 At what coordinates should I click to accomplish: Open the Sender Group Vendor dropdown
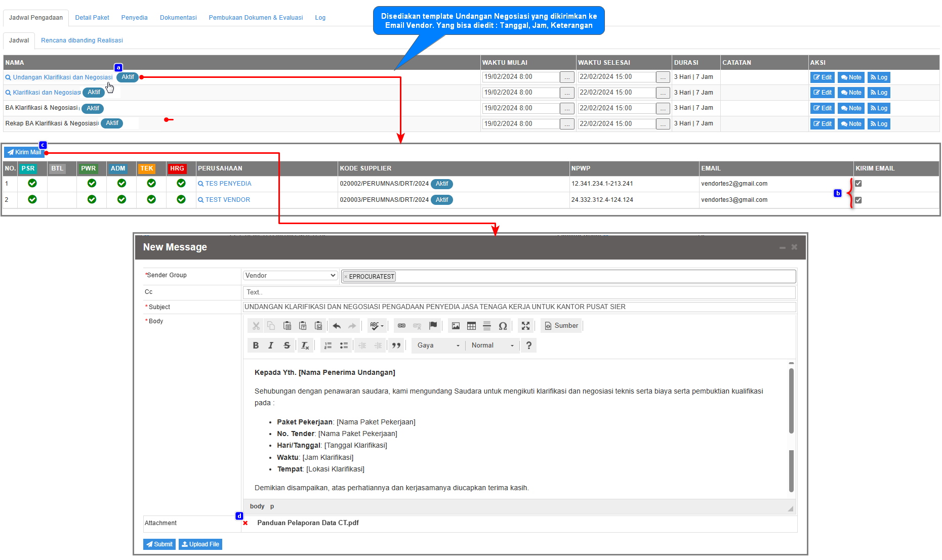pos(290,276)
